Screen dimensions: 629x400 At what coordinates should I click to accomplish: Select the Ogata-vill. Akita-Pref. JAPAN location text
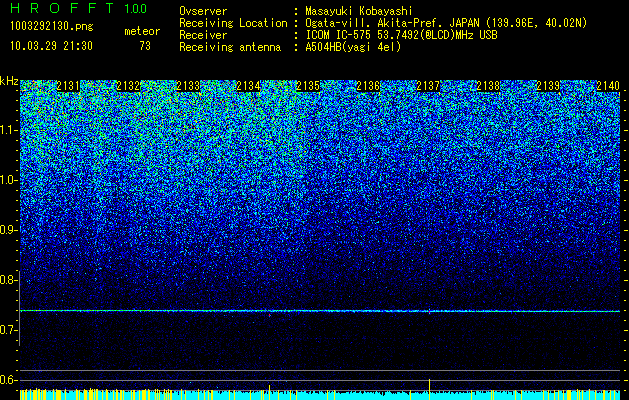[x=446, y=24]
